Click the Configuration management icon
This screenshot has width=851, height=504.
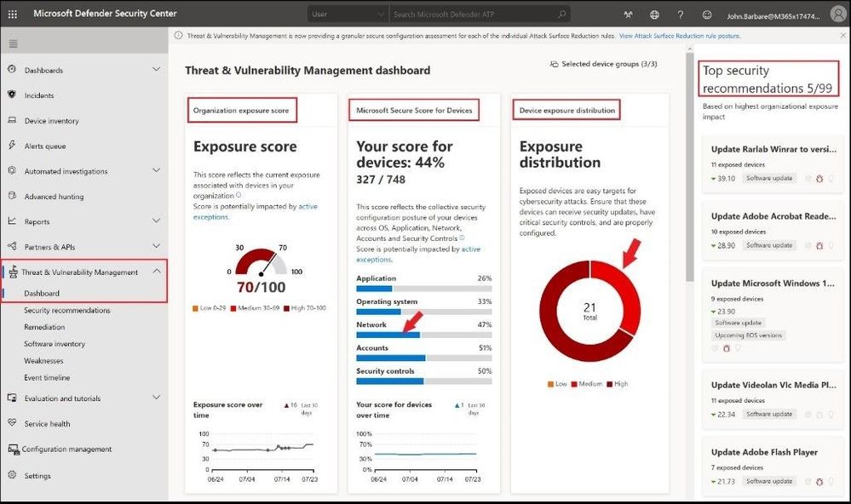pyautogui.click(x=13, y=449)
